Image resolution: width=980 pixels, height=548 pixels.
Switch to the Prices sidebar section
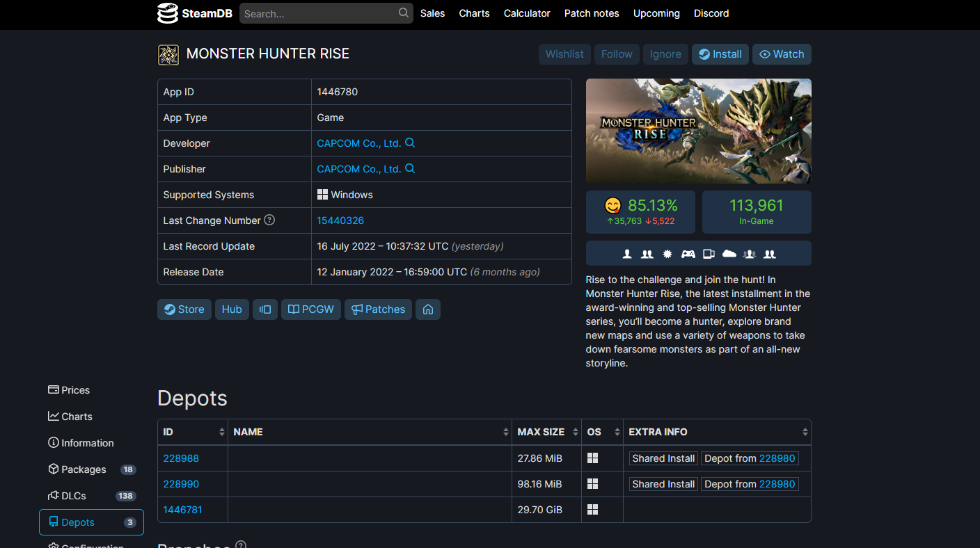[91, 390]
